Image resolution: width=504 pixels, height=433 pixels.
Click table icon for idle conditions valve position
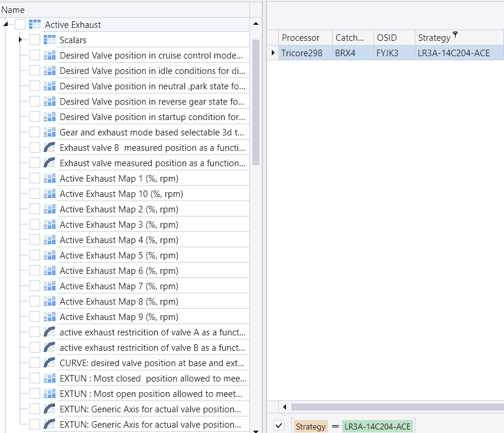[x=50, y=71]
